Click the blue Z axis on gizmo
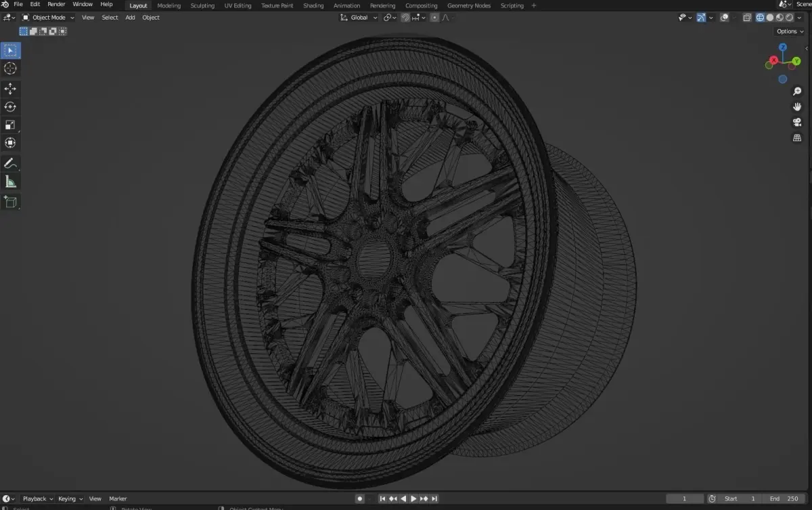 tap(782, 47)
